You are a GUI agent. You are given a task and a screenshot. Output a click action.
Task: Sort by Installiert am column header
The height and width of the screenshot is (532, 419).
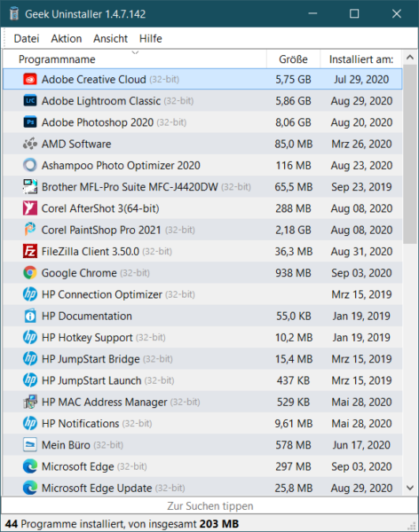pos(361,59)
